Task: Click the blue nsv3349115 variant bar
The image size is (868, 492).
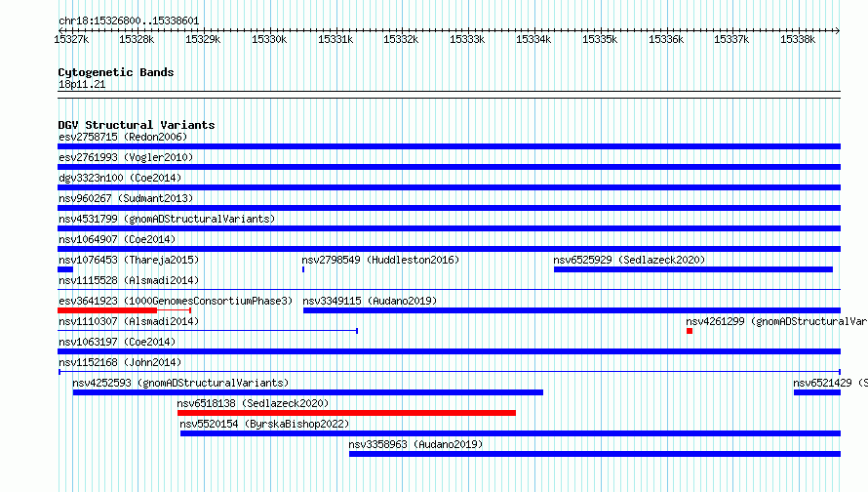Action: click(572, 310)
